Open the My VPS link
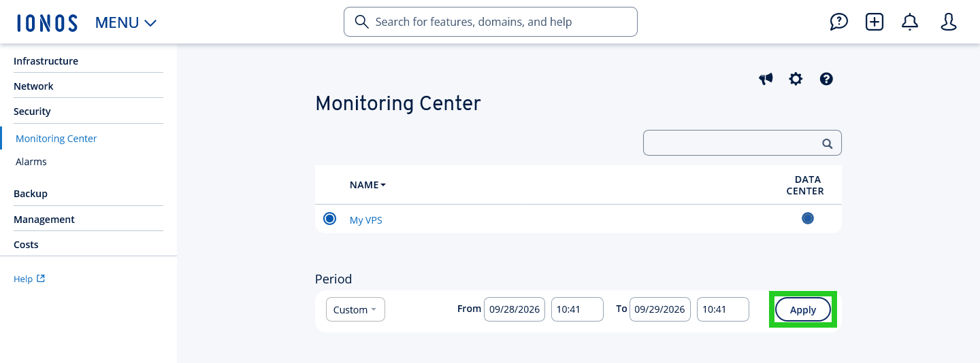The width and height of the screenshot is (980, 363). [366, 220]
